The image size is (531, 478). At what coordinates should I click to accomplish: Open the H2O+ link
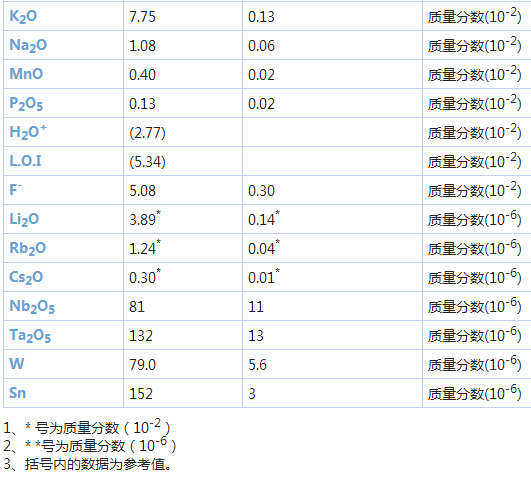28,132
